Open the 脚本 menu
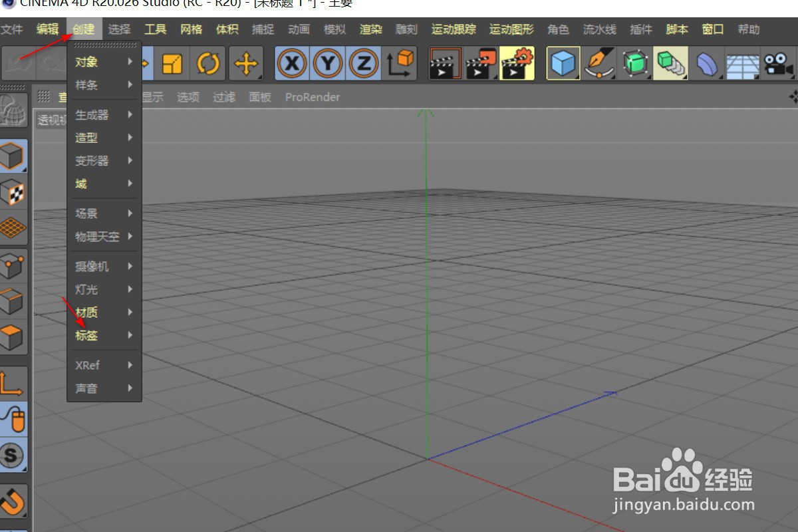Image resolution: width=798 pixels, height=532 pixels. tap(677, 29)
